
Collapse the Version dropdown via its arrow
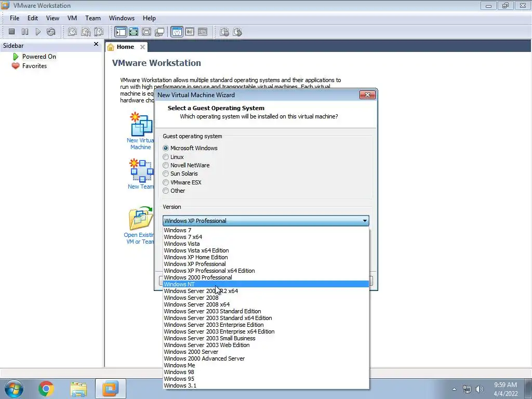(x=365, y=220)
